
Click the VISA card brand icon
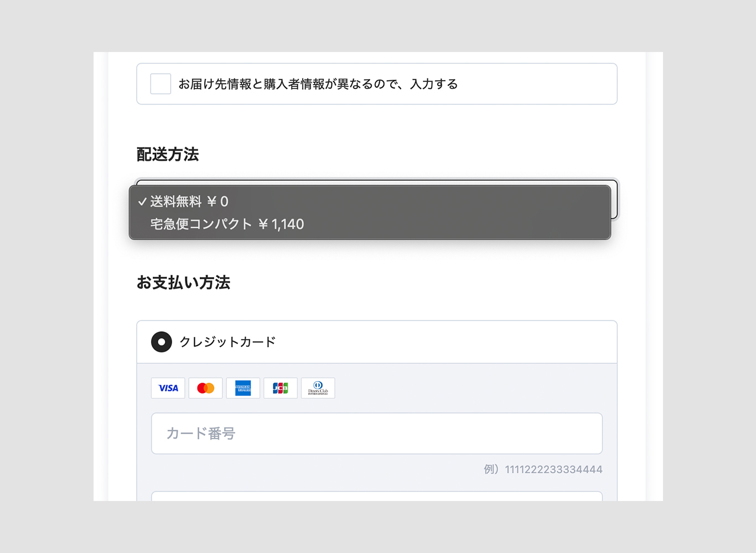168,388
